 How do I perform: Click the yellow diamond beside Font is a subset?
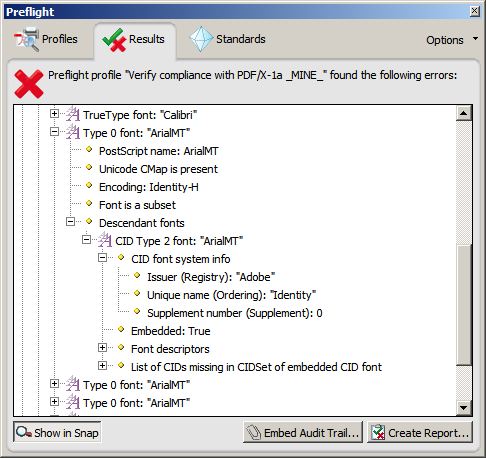coord(89,203)
